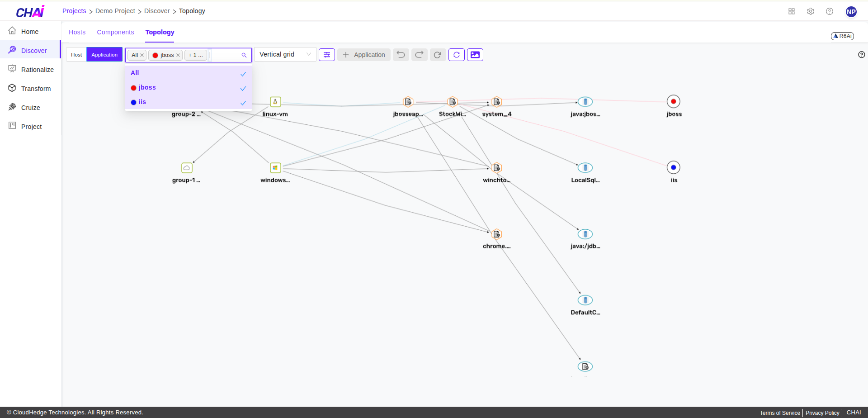The image size is (868, 418).
Task: Open the Vertical grid layout dropdown
Action: pos(284,54)
